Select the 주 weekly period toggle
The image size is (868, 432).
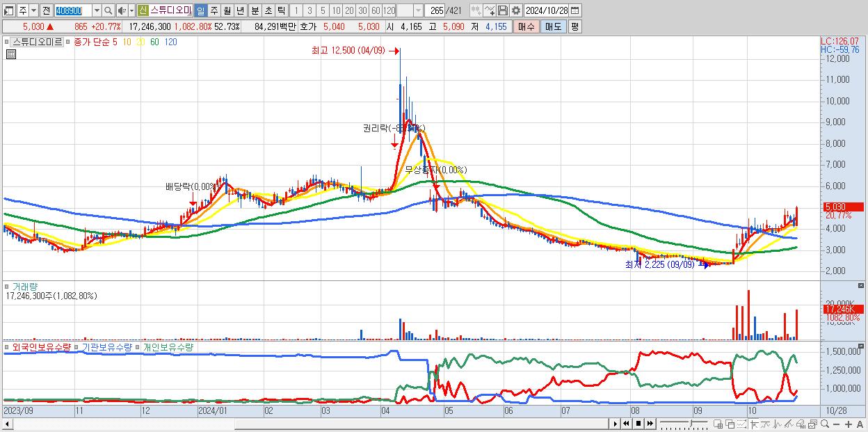coord(214,10)
